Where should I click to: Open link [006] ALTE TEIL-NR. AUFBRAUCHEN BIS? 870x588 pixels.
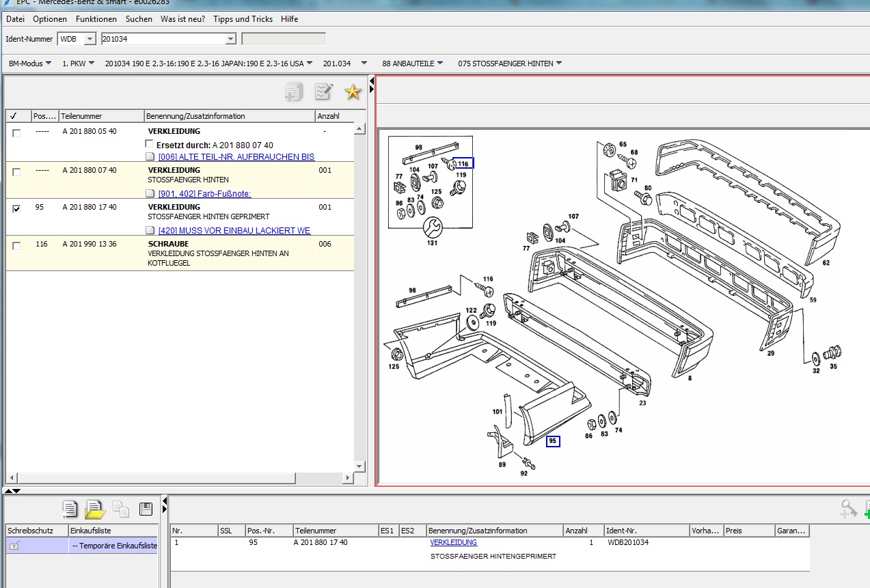(x=236, y=157)
